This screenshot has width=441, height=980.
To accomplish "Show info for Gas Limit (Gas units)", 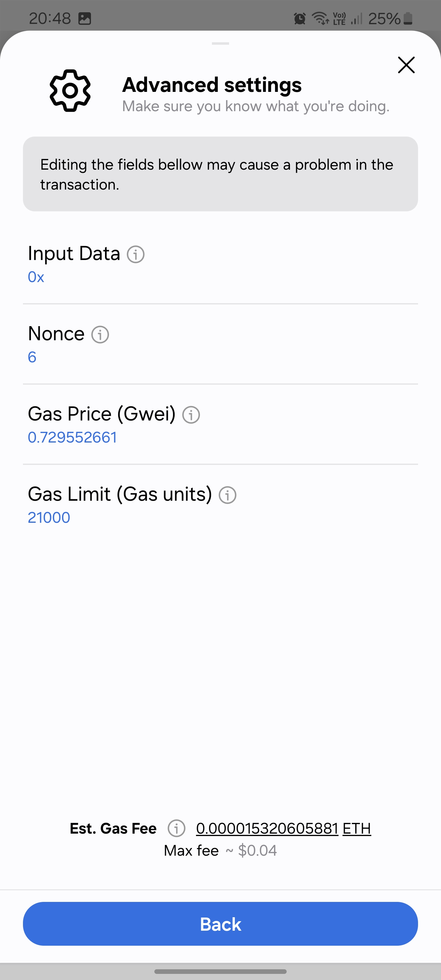I will click(228, 495).
